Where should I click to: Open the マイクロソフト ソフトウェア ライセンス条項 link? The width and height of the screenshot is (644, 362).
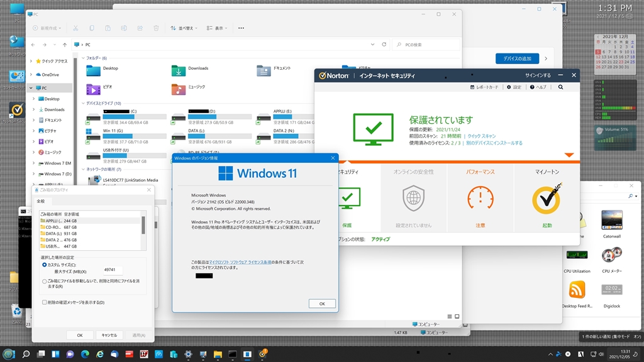[x=240, y=262]
